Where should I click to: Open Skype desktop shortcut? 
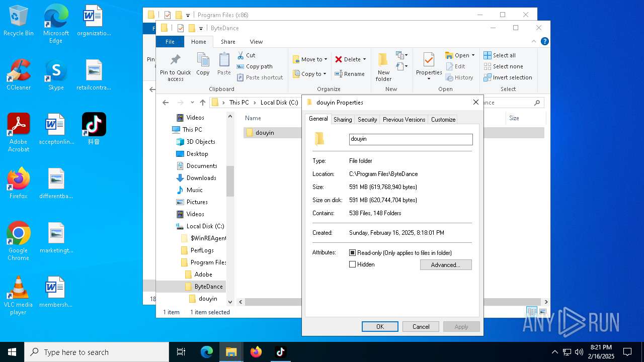point(56,74)
